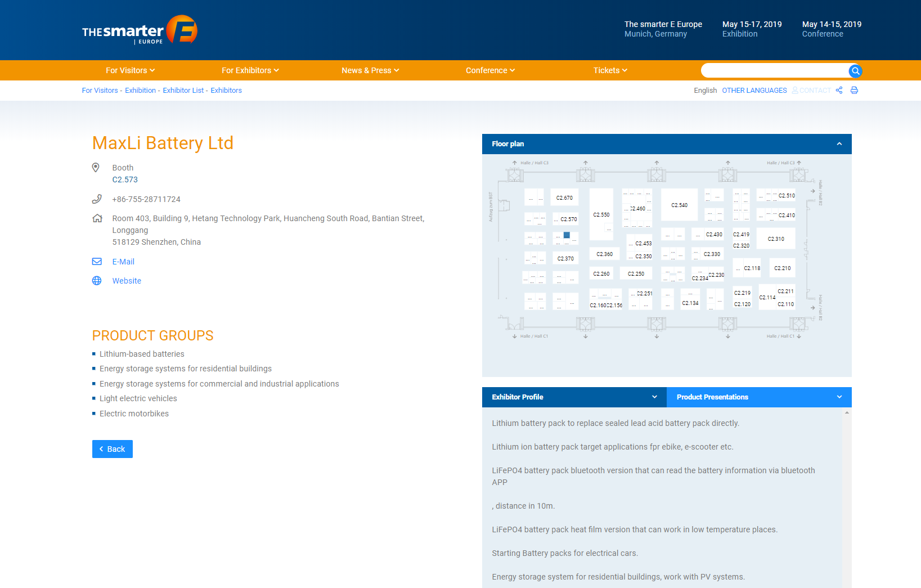This screenshot has width=921, height=588.
Task: Follow Exhibitors breadcrumb link
Action: click(x=226, y=91)
